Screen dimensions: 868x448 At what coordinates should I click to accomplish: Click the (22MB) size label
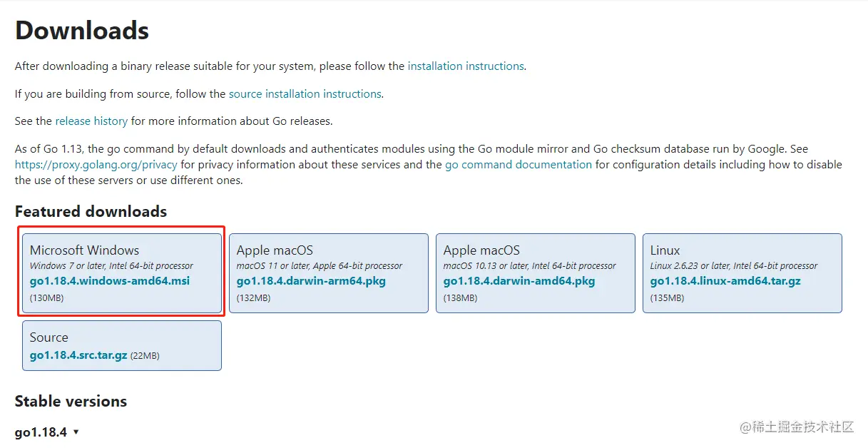point(145,355)
